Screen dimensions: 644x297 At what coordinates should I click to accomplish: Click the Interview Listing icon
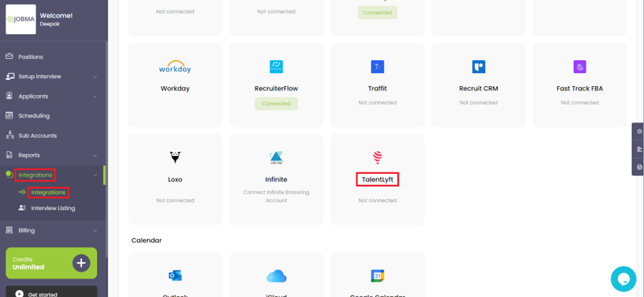point(22,208)
